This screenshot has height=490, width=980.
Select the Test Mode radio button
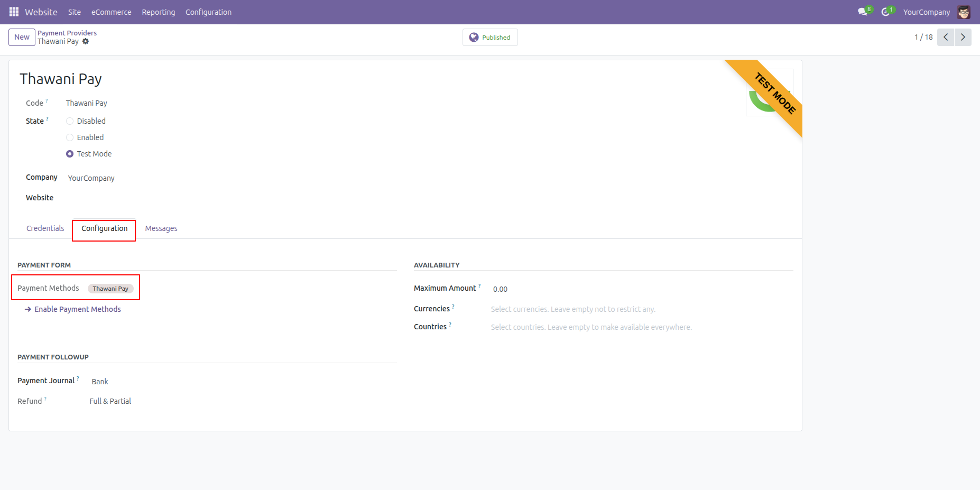pos(70,154)
